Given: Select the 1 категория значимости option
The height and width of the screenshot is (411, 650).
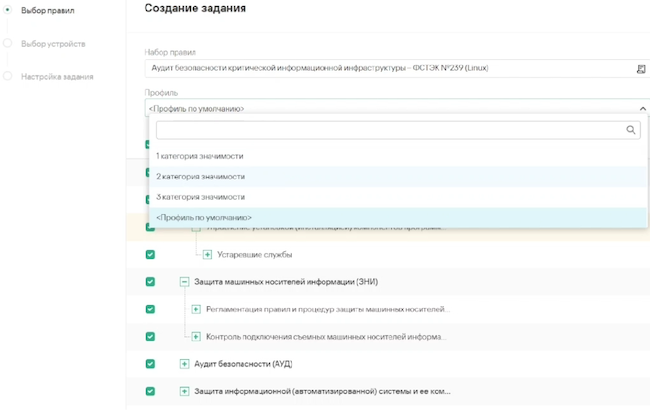Looking at the screenshot, I should tap(199, 156).
